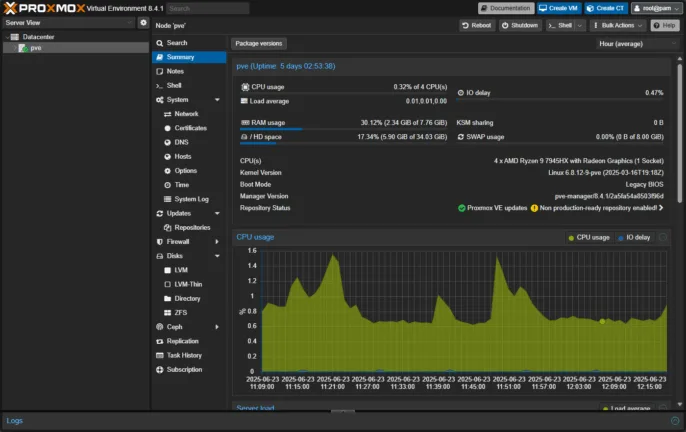Click the Updates refresh icon
The width and height of the screenshot is (686, 432).
click(160, 214)
